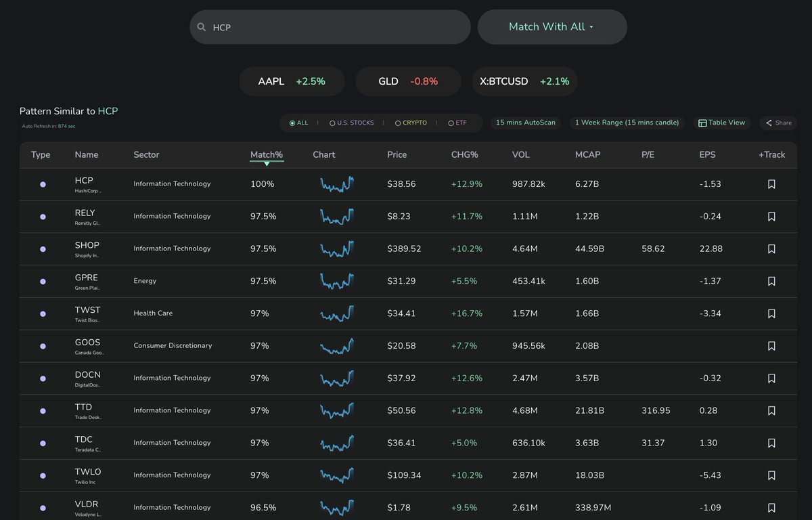Click the Share icon button
Image resolution: width=812 pixels, height=520 pixels.
coord(778,123)
